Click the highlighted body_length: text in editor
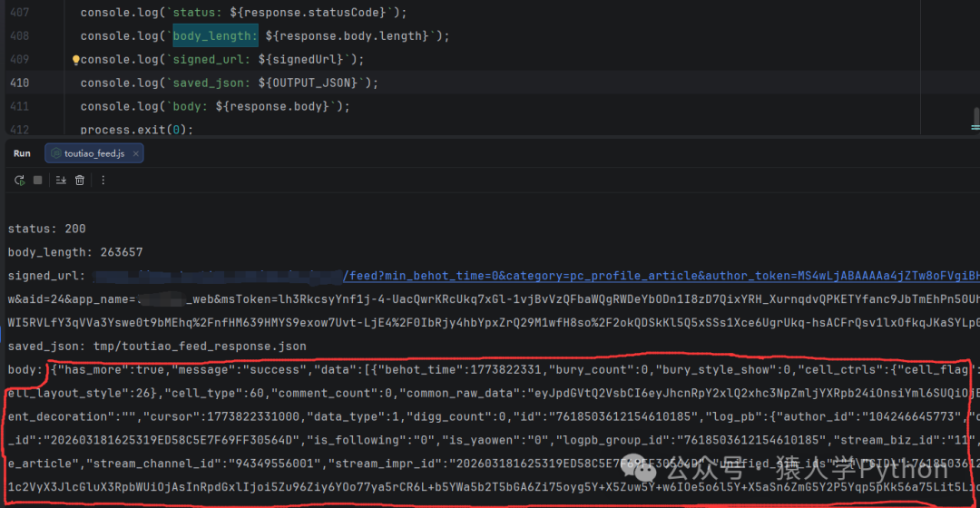The width and height of the screenshot is (980, 508). [215, 35]
